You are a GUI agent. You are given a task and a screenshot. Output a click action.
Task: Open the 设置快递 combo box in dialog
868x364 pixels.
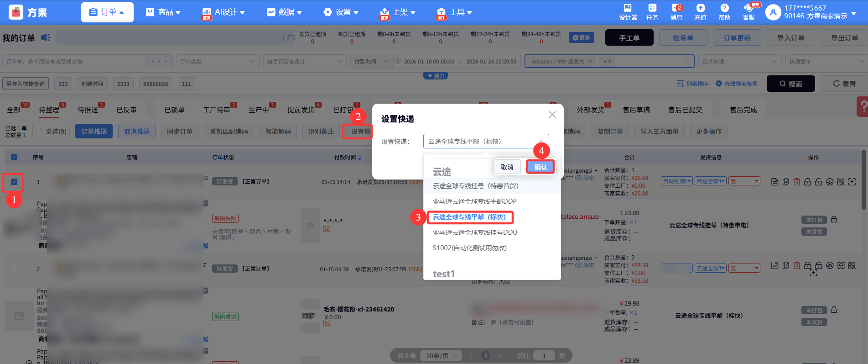[x=486, y=142]
